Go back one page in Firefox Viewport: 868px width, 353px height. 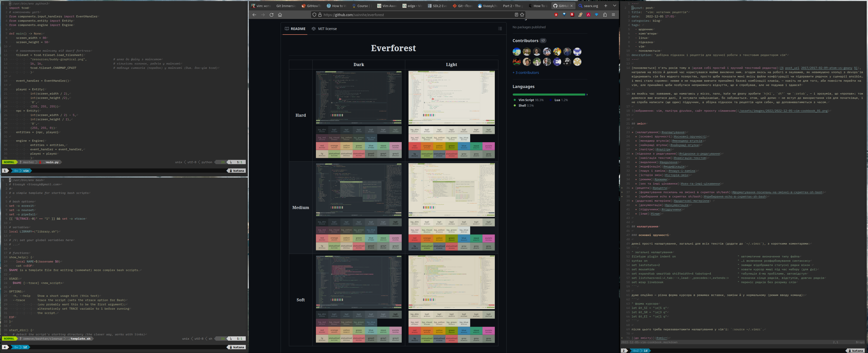click(254, 15)
